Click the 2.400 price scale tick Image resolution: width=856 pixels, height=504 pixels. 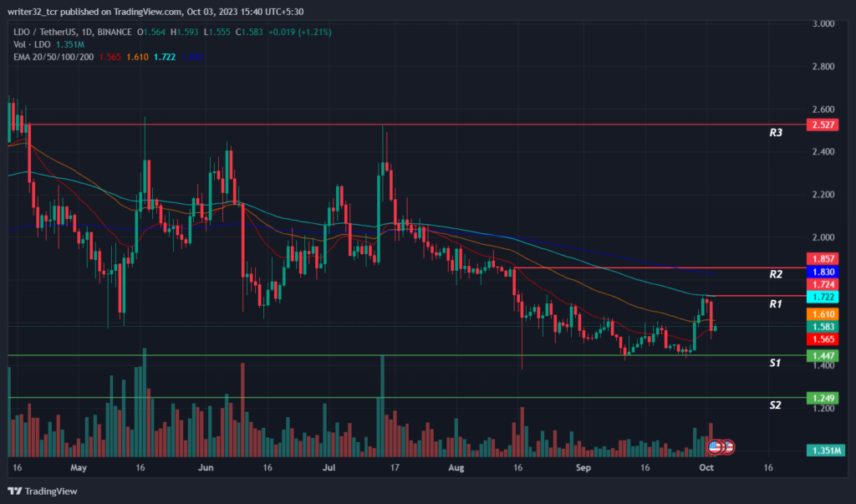click(823, 152)
